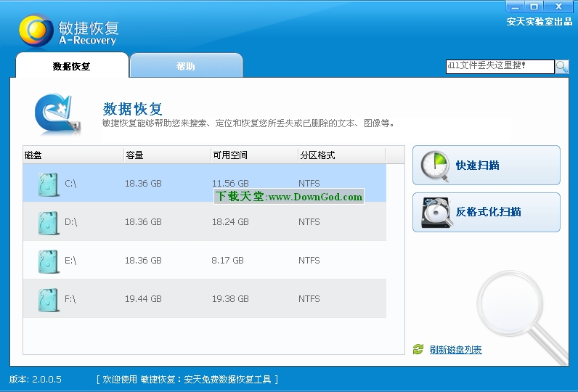
Task: Switch to the 数据恢复 tab
Action: [x=71, y=66]
